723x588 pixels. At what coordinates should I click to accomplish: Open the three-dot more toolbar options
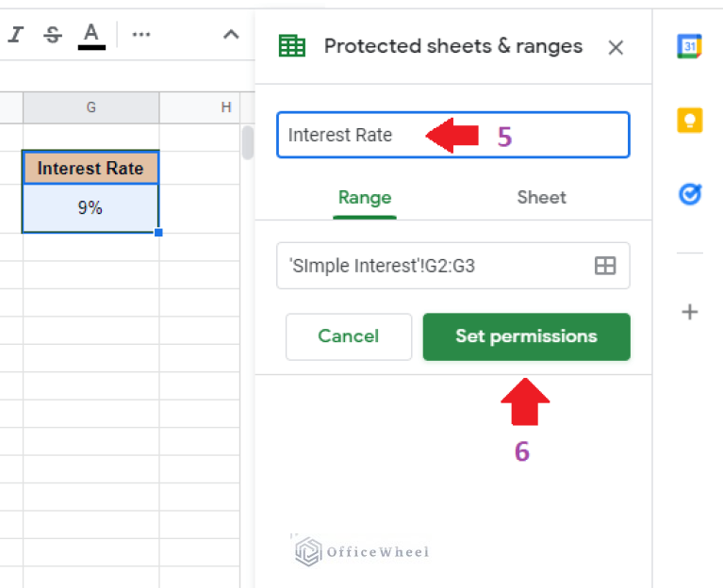click(141, 34)
